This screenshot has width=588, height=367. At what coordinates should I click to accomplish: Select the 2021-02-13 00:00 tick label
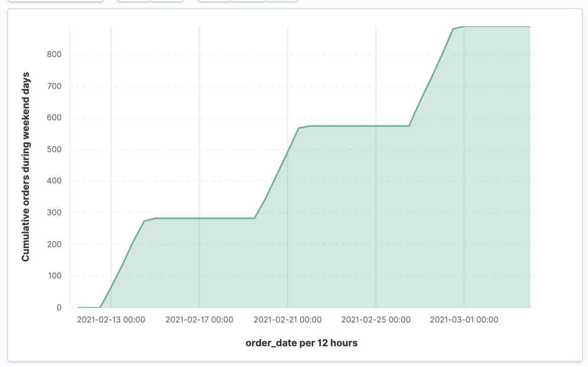[111, 319]
